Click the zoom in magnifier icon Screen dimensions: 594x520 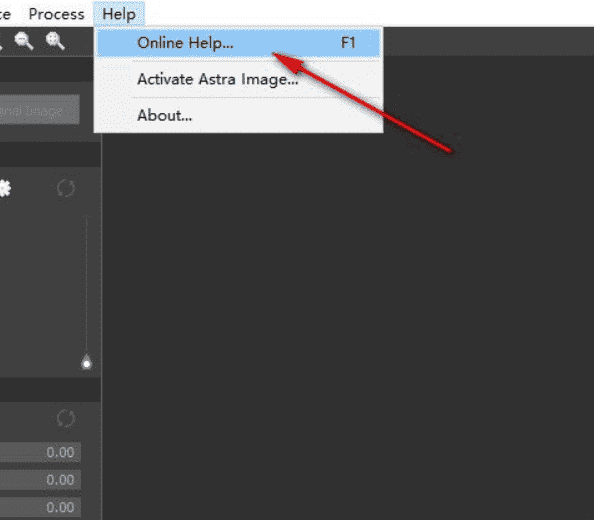pyautogui.click(x=55, y=41)
